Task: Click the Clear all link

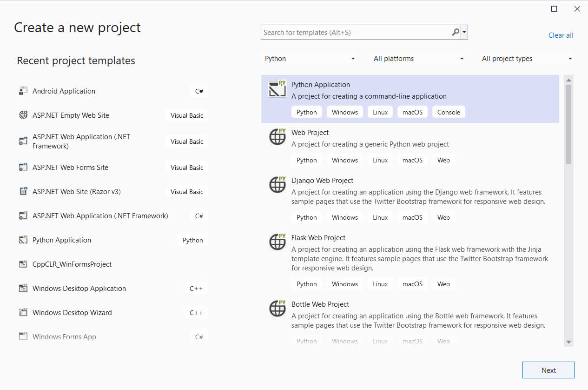Action: (x=561, y=35)
